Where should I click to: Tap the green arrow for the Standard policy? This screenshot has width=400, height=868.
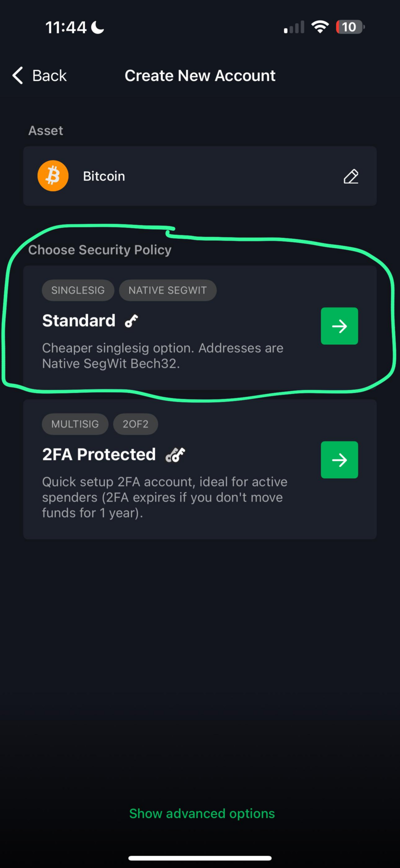pyautogui.click(x=339, y=326)
